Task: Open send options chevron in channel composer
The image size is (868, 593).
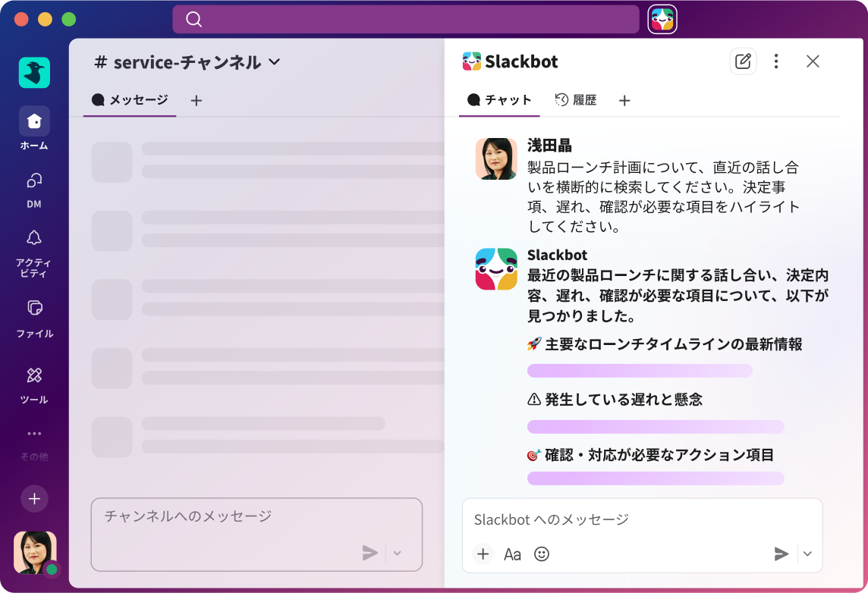Action: 397,553
